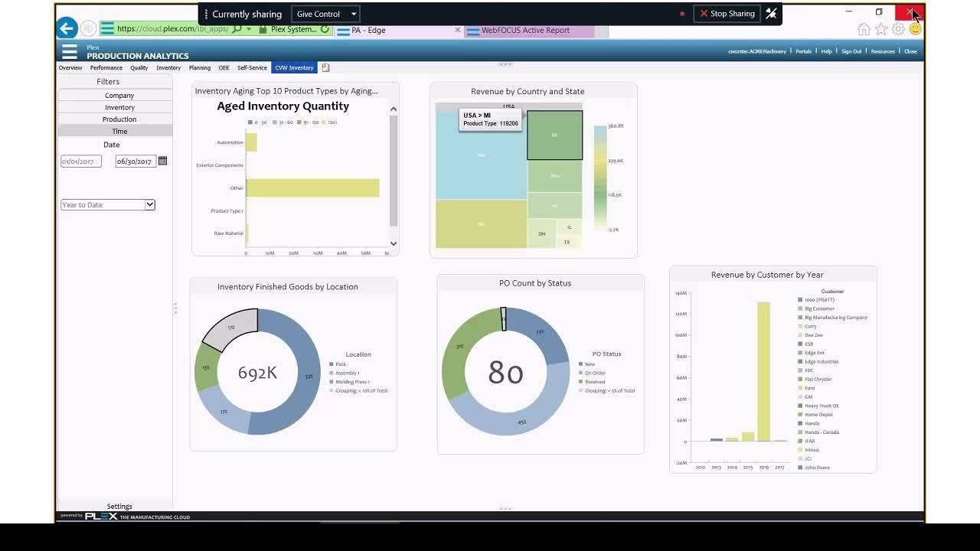Open the Self-Service tab
Screen dimensions: 980x551
click(x=252, y=68)
